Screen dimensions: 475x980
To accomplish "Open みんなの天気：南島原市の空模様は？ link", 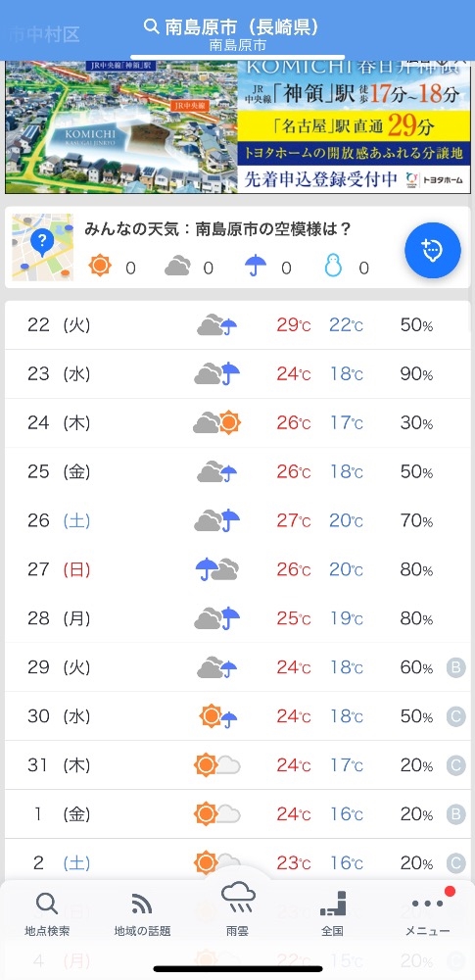I will pos(217,229).
